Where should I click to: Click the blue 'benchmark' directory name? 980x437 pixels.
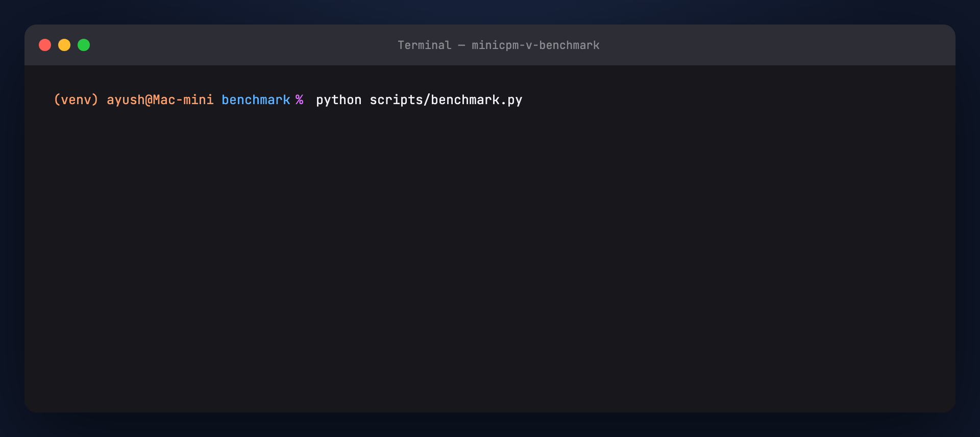(256, 100)
